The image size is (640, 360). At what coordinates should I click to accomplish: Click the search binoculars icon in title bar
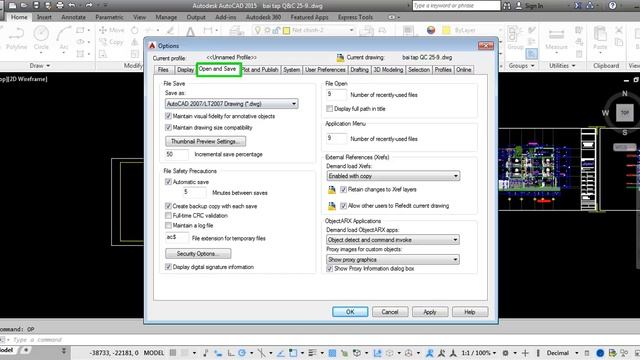(507, 6)
